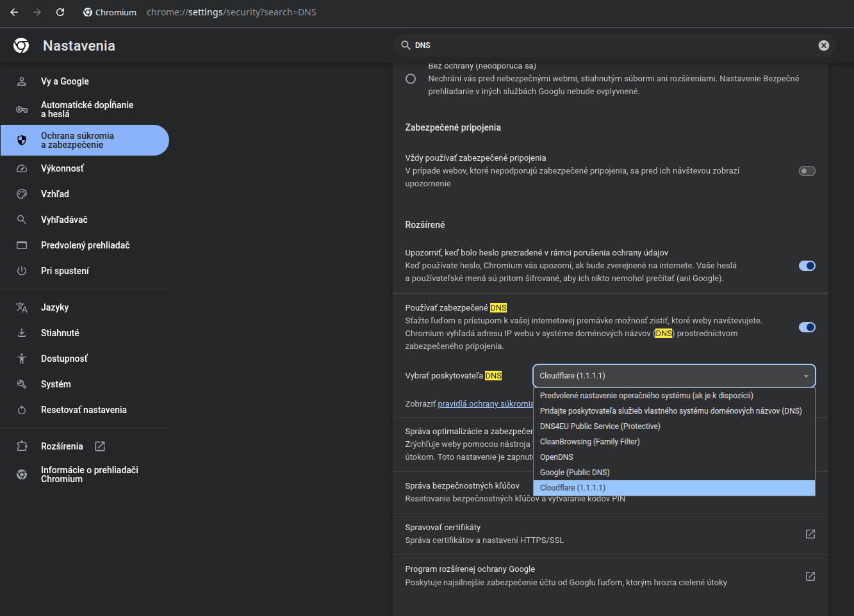Clear the DNS search with X icon
Image resolution: width=854 pixels, height=616 pixels.
tap(823, 45)
